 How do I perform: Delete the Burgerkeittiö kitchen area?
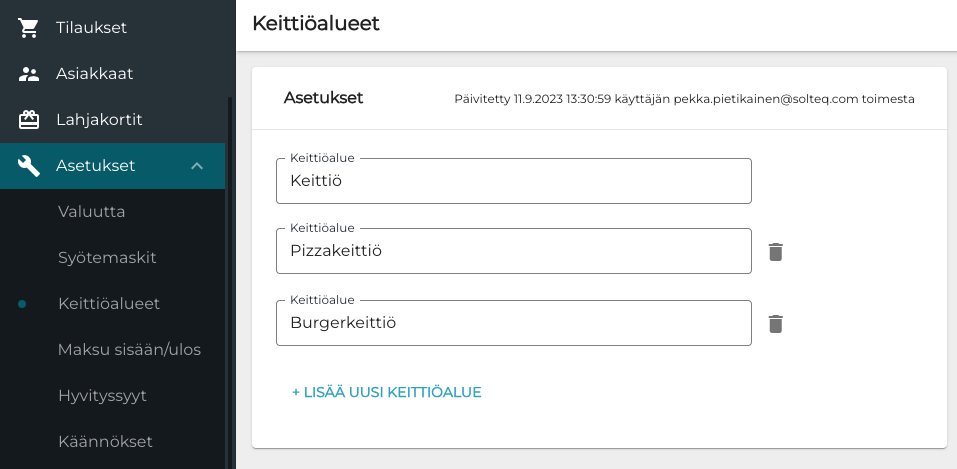775,324
